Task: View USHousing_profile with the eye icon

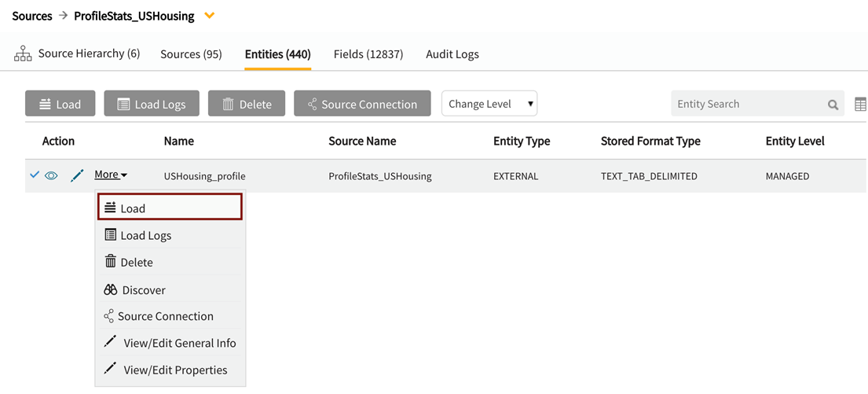Action: click(x=52, y=175)
